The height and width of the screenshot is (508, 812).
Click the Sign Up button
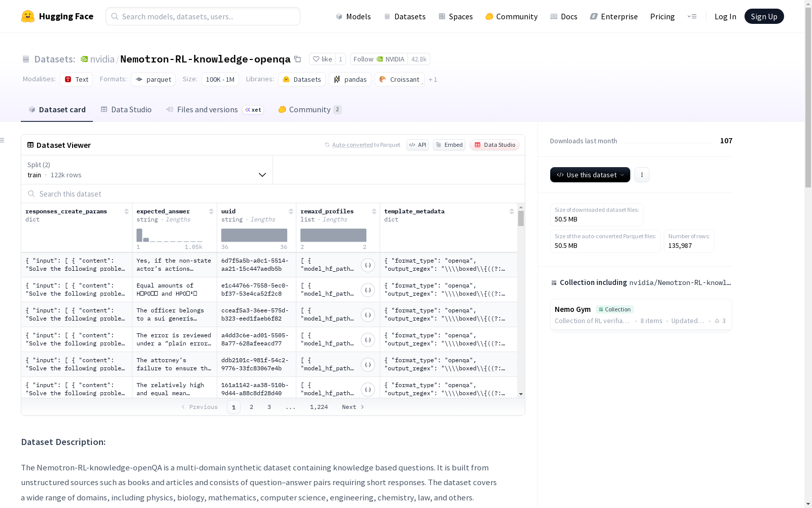coord(764,16)
